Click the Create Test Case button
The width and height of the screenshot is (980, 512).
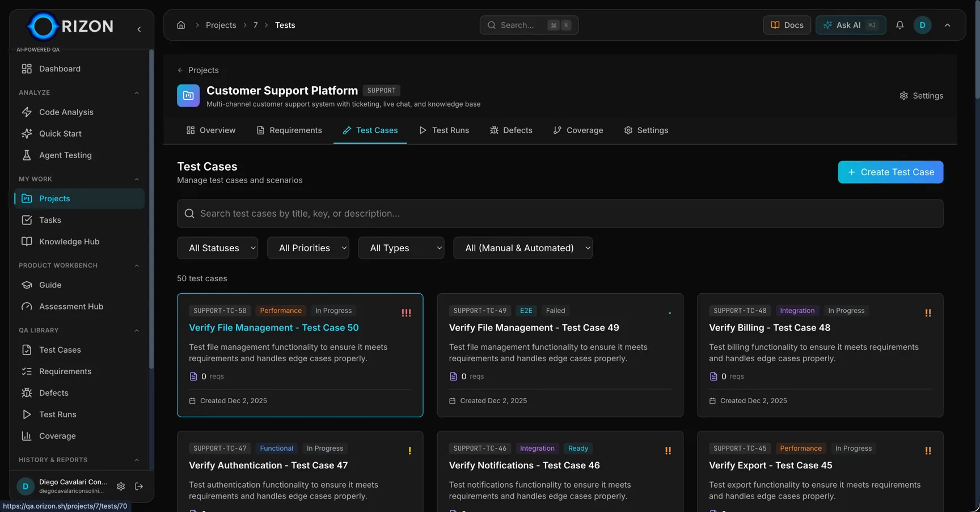(x=890, y=172)
